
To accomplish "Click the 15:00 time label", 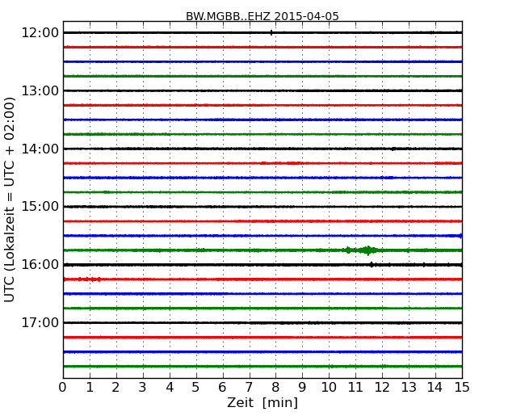I will (x=40, y=207).
